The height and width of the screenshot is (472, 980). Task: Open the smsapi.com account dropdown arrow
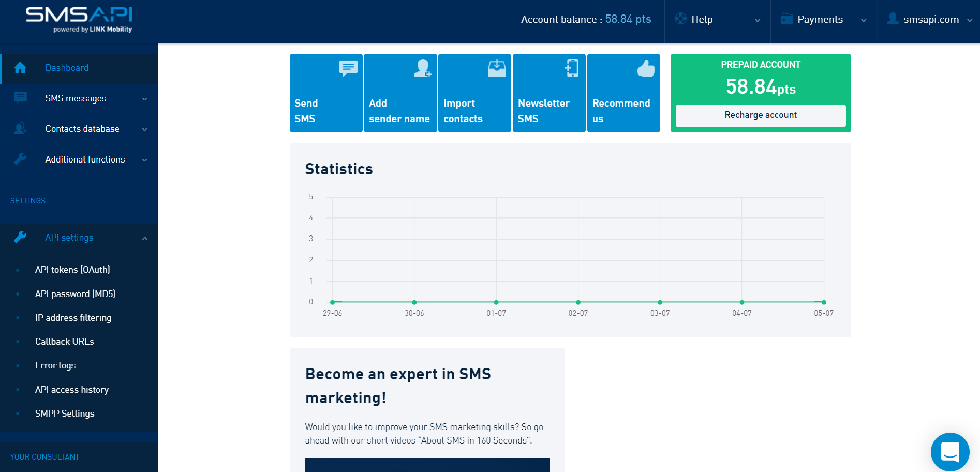click(x=970, y=20)
